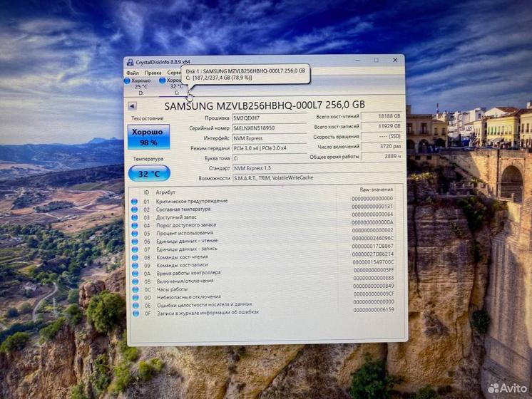Click status circle for Команды хост-чтения row
The height and width of the screenshot is (399, 532).
click(135, 258)
